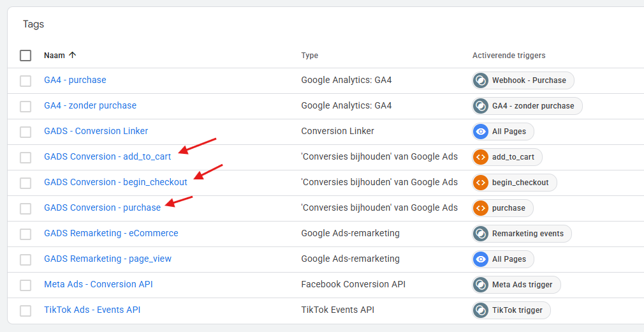Select checkbox for GADS Conversion - purchase tag
Viewport: 644px width, 332px height.
26,208
